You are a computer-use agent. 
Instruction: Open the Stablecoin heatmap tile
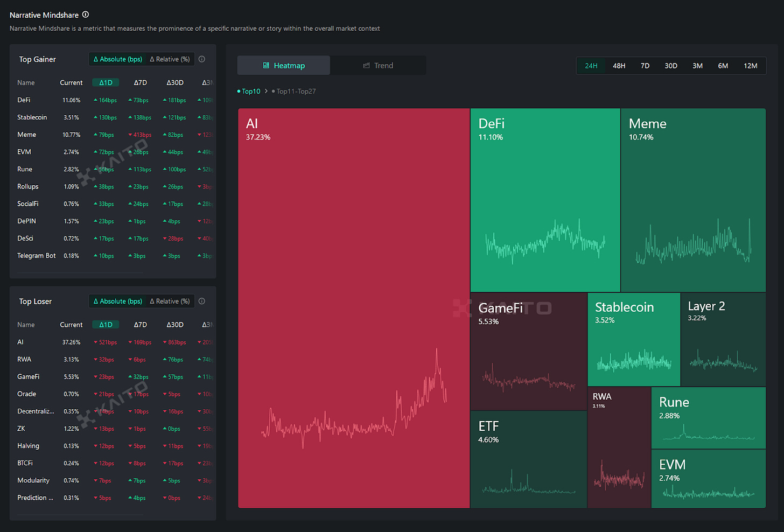pos(634,339)
